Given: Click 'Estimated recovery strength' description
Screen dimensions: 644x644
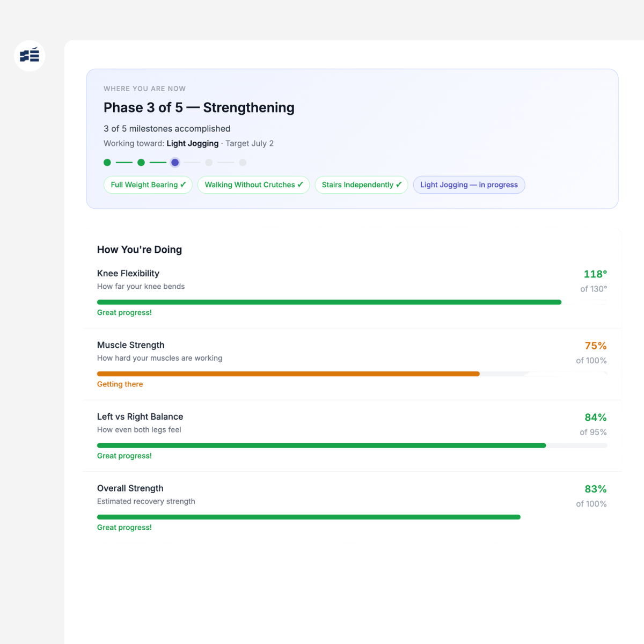Looking at the screenshot, I should 146,501.
